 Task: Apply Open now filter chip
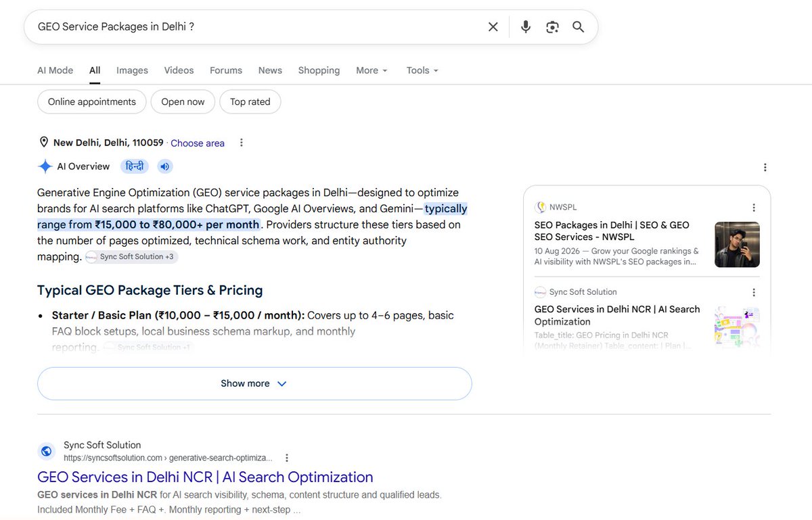[x=183, y=102]
